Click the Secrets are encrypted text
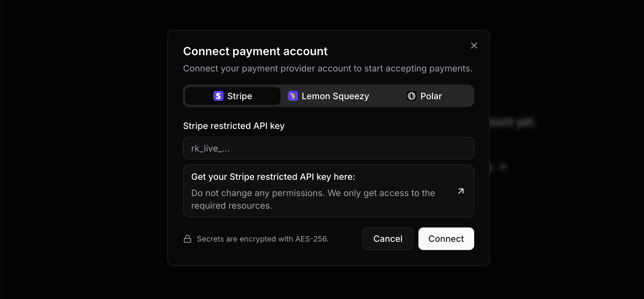The image size is (644, 299). [x=262, y=239]
